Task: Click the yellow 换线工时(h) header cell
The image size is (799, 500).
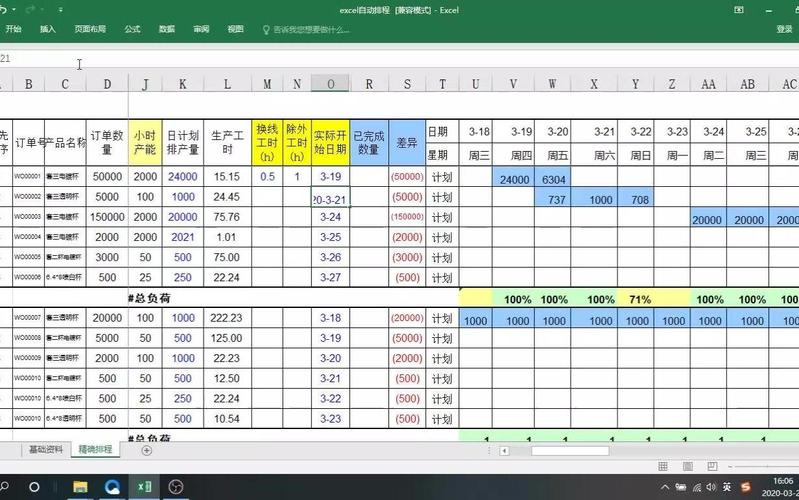Action: pos(267,142)
